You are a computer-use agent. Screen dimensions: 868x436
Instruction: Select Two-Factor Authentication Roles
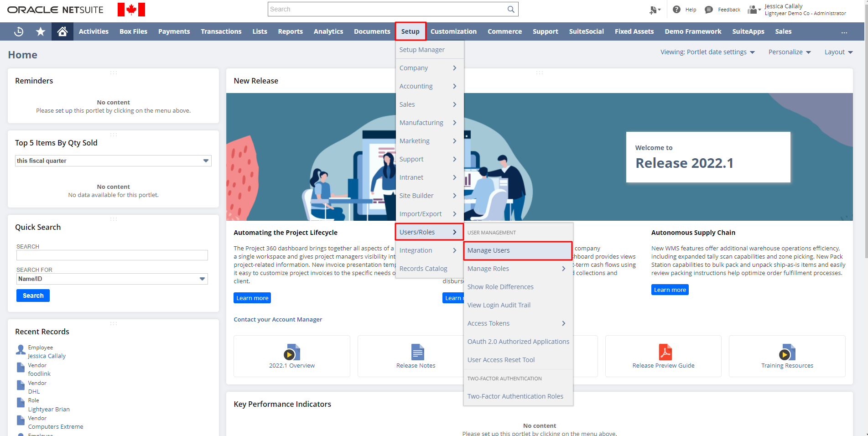pyautogui.click(x=515, y=396)
